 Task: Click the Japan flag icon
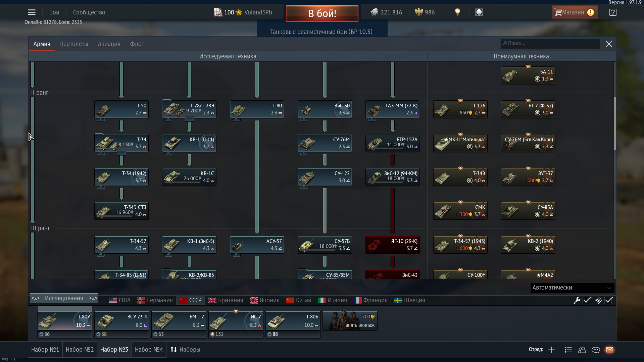[254, 300]
